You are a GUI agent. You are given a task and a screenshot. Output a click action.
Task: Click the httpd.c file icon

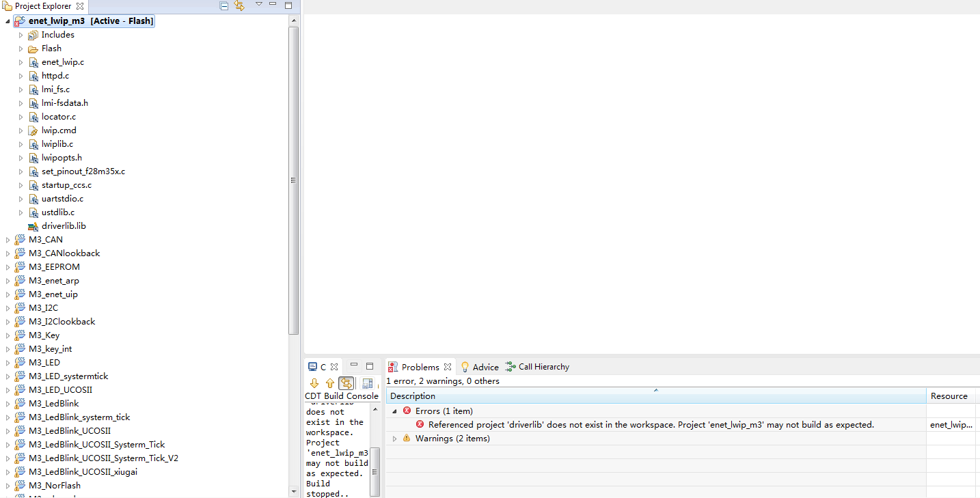click(33, 76)
